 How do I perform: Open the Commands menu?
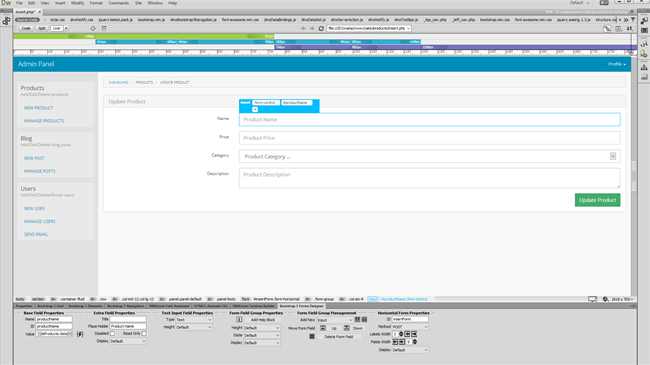[119, 3]
